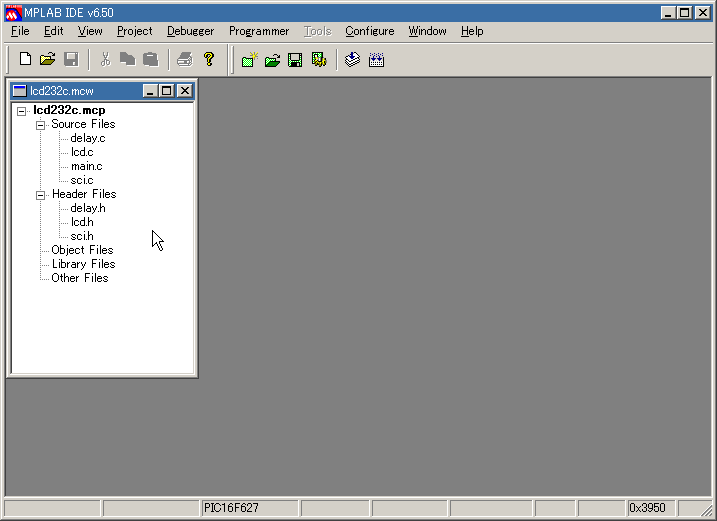Collapse the Source Files folder
717x521 pixels.
tap(40, 125)
